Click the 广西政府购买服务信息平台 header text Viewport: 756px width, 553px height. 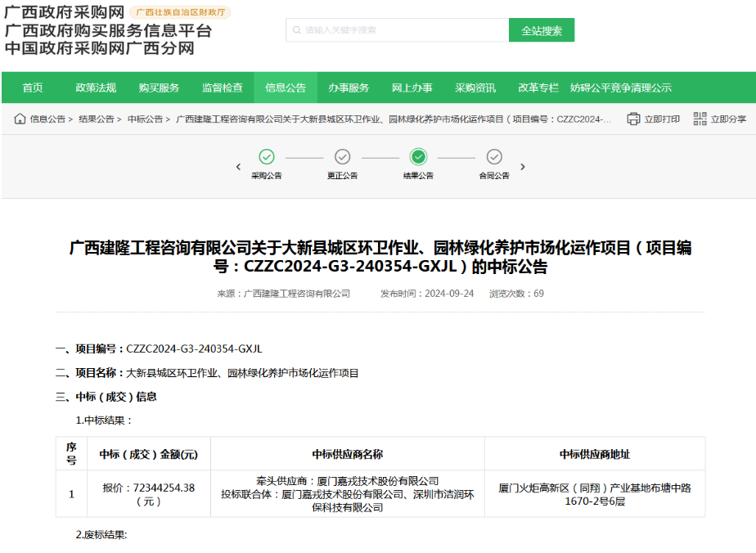[x=109, y=30]
